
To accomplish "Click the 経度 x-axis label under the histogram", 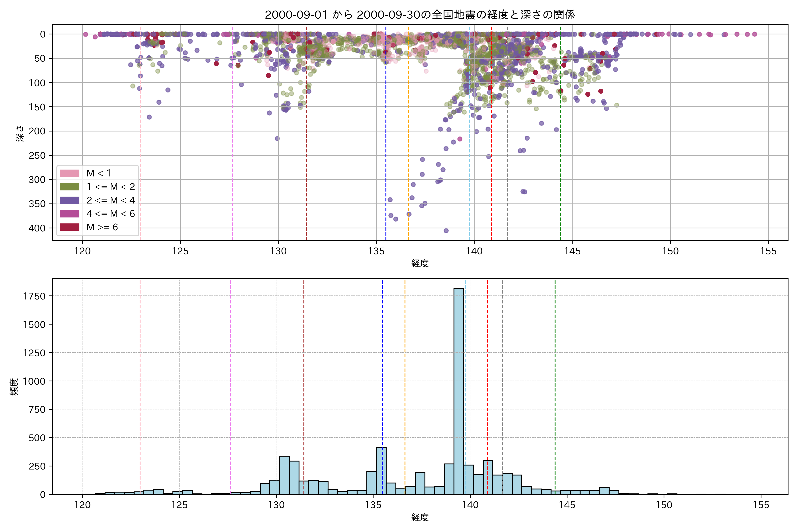I will pyautogui.click(x=420, y=517).
